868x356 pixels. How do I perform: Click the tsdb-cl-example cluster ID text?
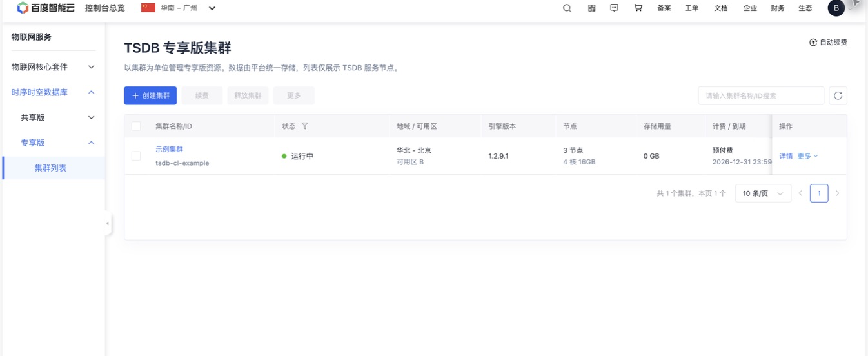coord(182,163)
